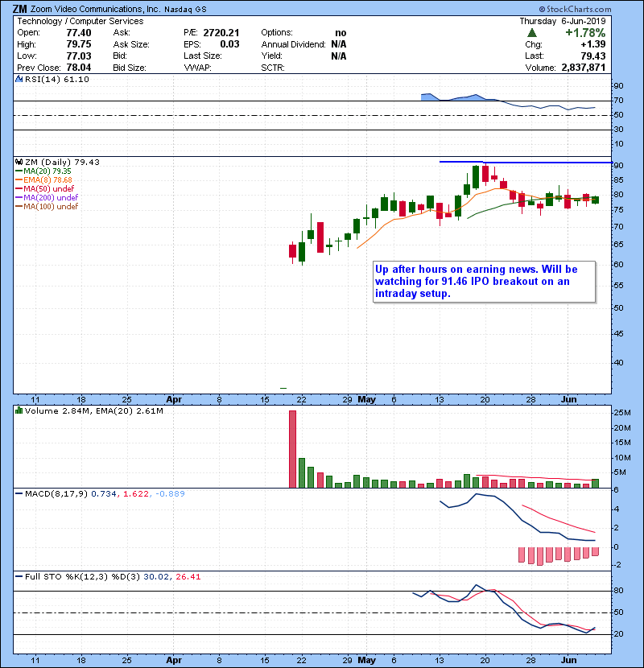The width and height of the screenshot is (644, 668).
Task: Click the P/E value 2720.21
Action: coord(225,33)
